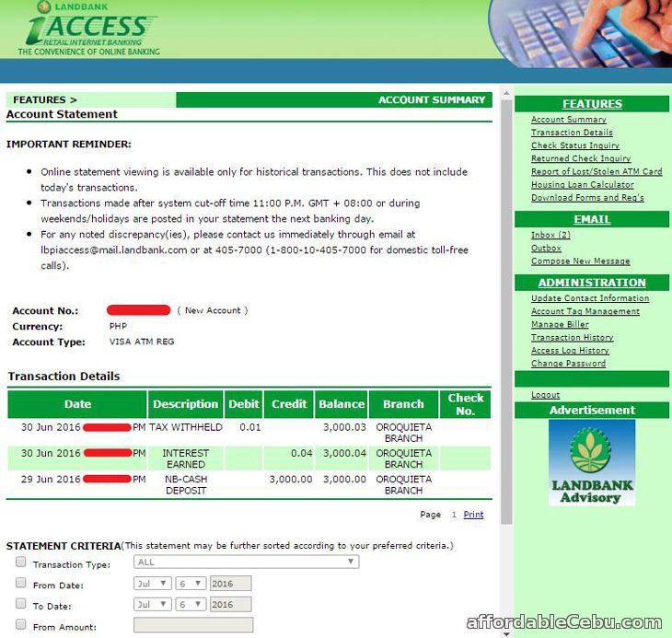
Task: Click the Landbank iAccess logo
Action: coord(90,29)
